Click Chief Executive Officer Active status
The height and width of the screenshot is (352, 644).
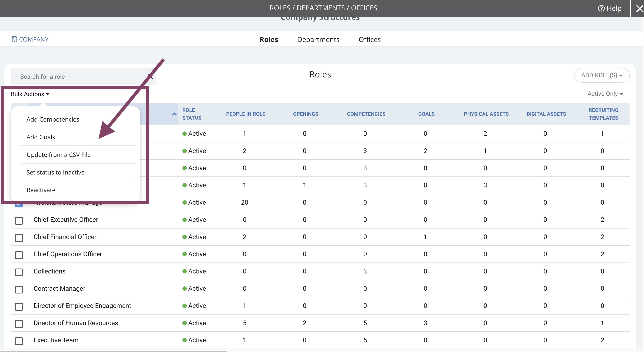194,220
